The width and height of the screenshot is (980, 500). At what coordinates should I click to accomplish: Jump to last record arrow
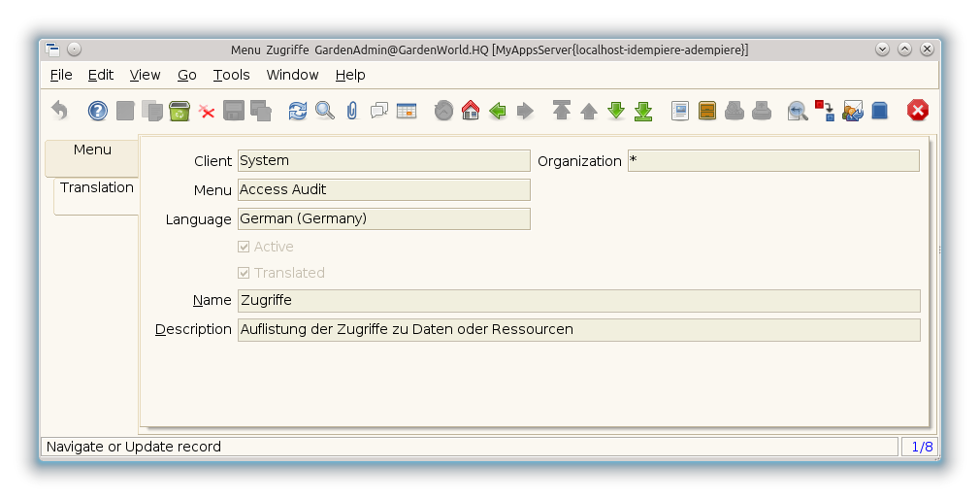point(643,111)
